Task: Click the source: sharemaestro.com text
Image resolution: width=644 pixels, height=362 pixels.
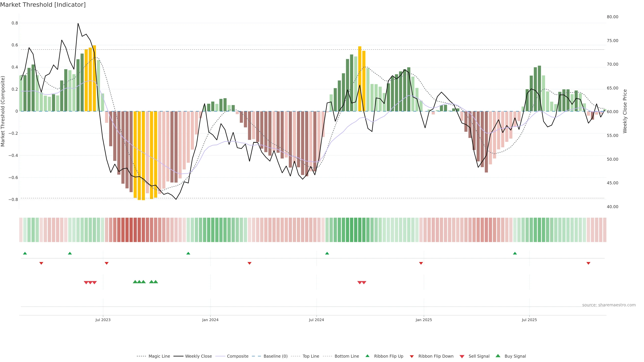Action: coord(609,305)
